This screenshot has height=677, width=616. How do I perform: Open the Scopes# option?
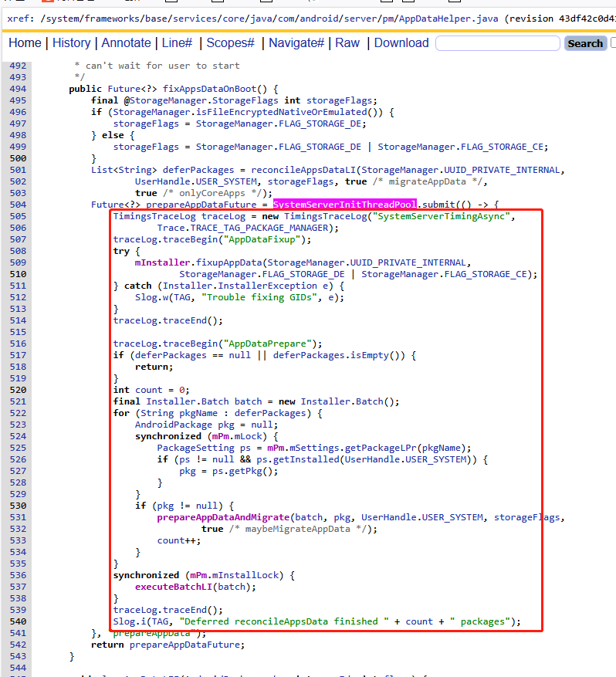[x=231, y=43]
